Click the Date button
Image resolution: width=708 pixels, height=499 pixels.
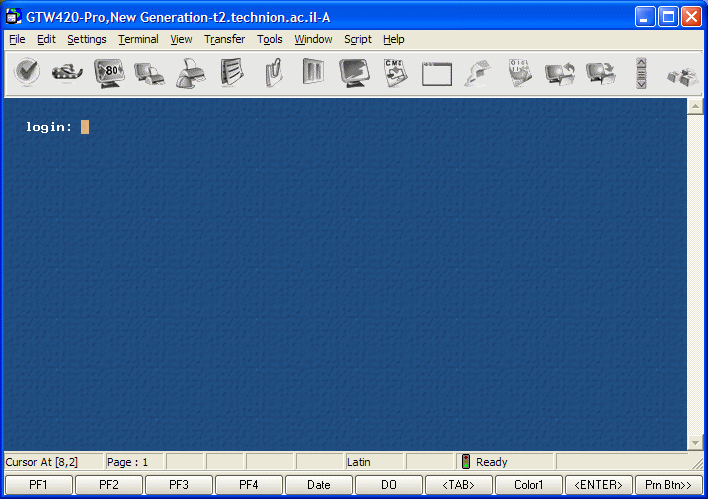click(318, 485)
